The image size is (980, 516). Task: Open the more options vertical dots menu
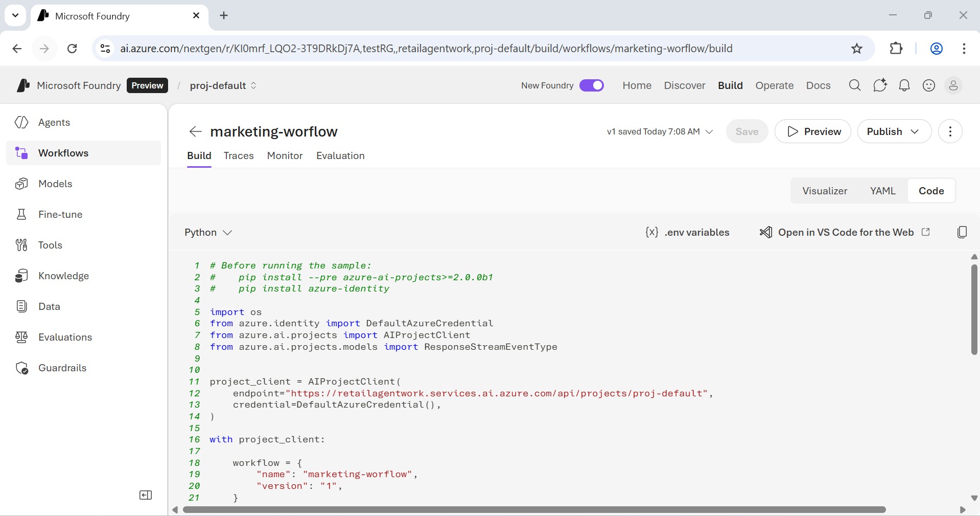coord(950,131)
